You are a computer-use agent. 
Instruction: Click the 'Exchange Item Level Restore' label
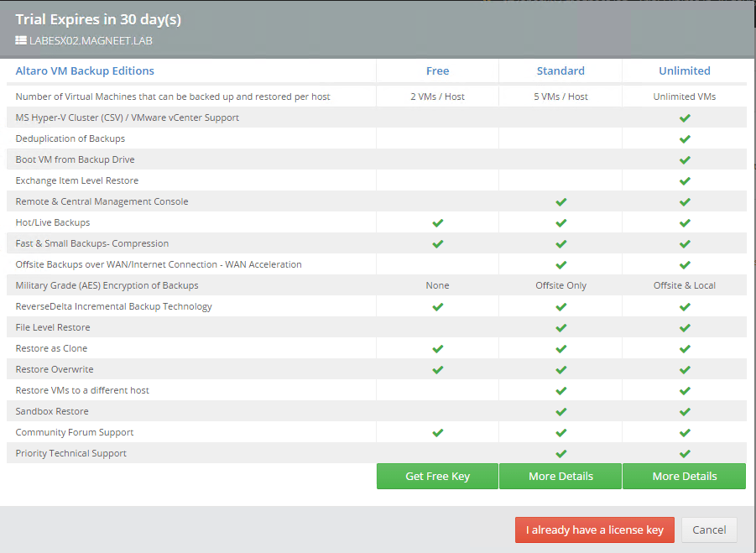[x=77, y=180]
